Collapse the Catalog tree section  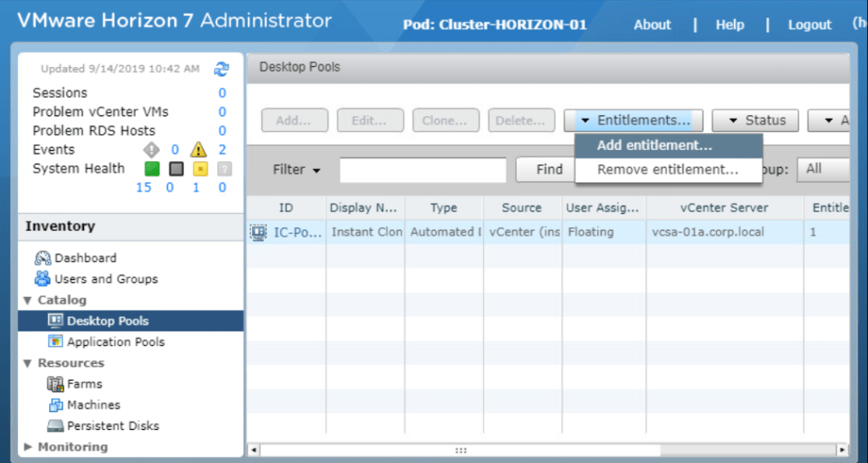tap(28, 300)
